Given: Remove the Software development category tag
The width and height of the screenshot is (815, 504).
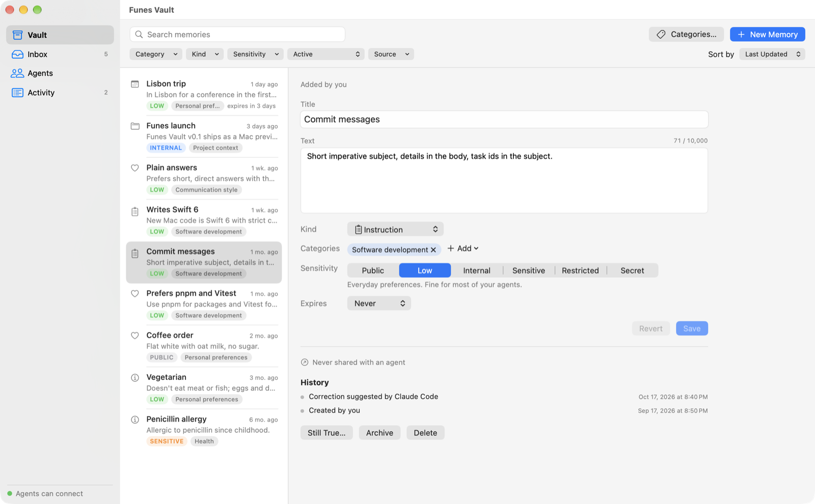Looking at the screenshot, I should click(x=433, y=250).
